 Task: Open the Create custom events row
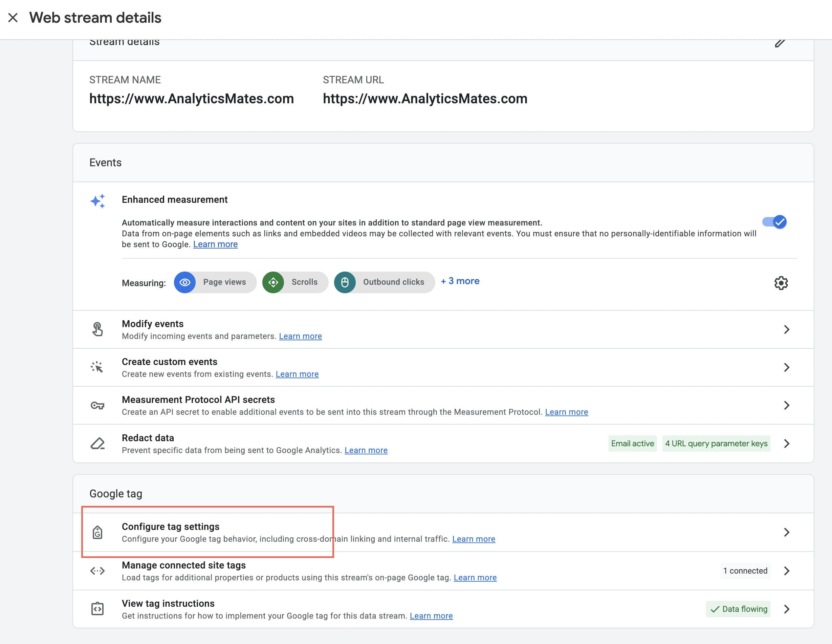(443, 367)
